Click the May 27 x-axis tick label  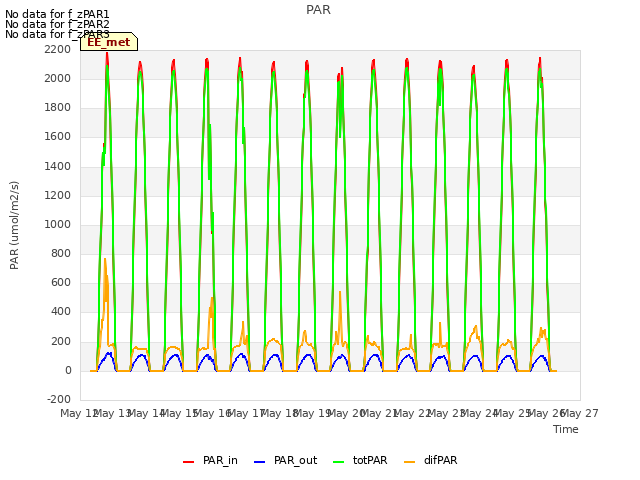580,413
